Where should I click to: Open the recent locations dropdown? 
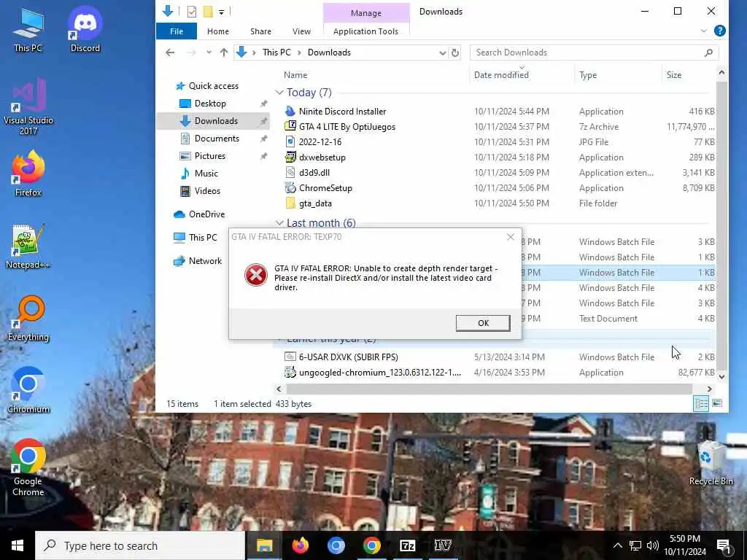(209, 52)
